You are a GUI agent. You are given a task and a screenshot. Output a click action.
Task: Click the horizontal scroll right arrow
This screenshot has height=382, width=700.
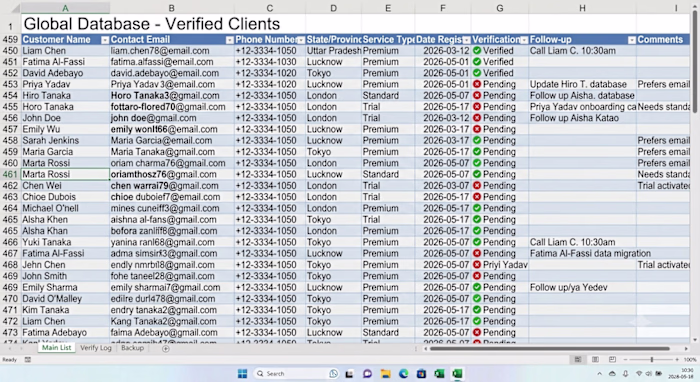point(686,349)
